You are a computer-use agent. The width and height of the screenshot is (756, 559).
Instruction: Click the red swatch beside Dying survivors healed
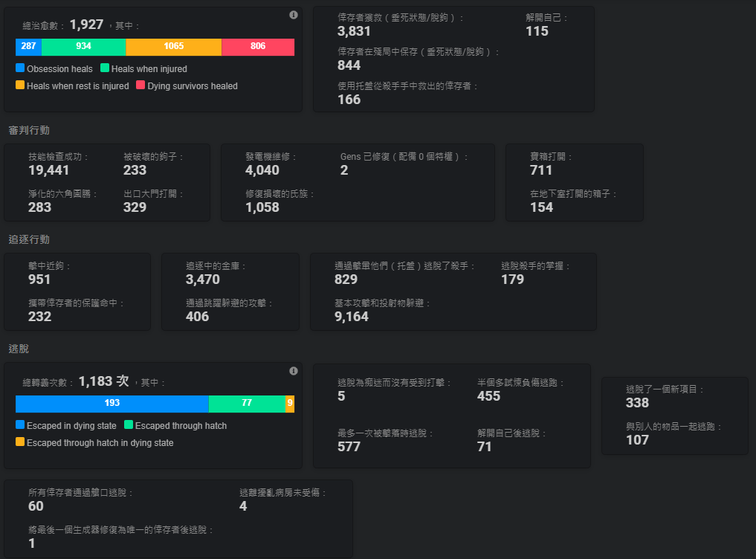point(140,85)
